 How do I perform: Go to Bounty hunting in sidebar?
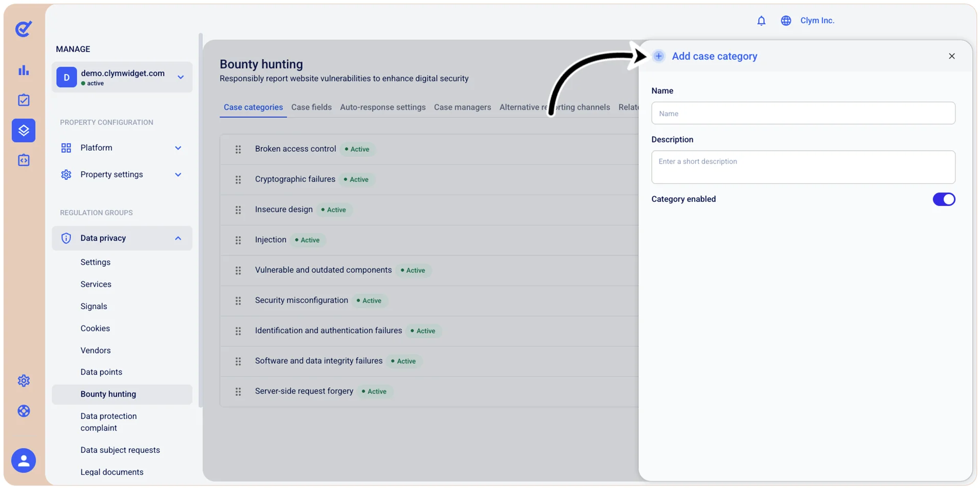pos(122,394)
